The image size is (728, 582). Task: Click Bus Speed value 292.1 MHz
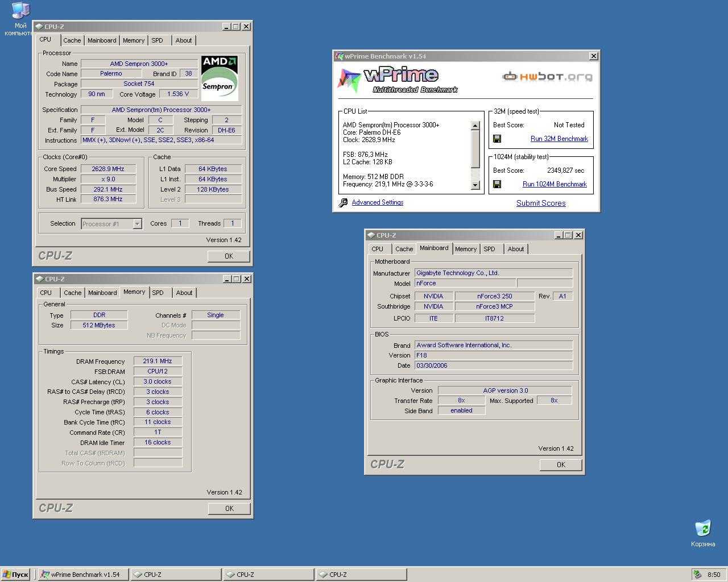pos(108,189)
